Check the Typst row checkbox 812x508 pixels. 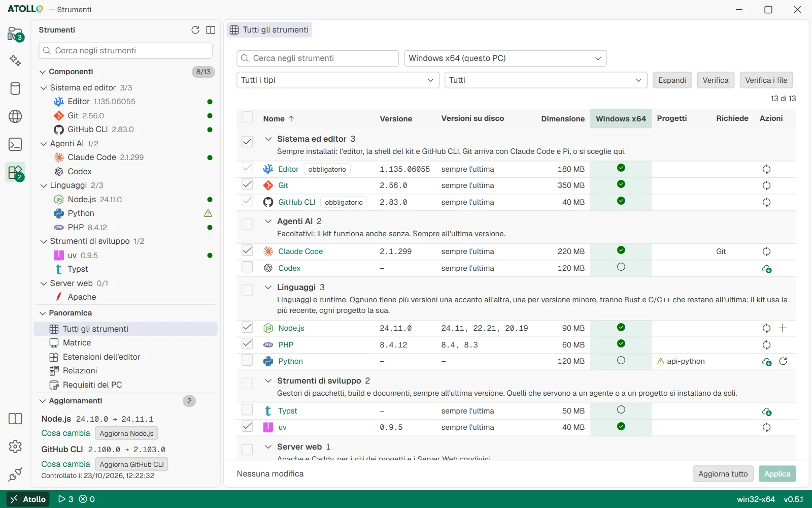pyautogui.click(x=247, y=409)
